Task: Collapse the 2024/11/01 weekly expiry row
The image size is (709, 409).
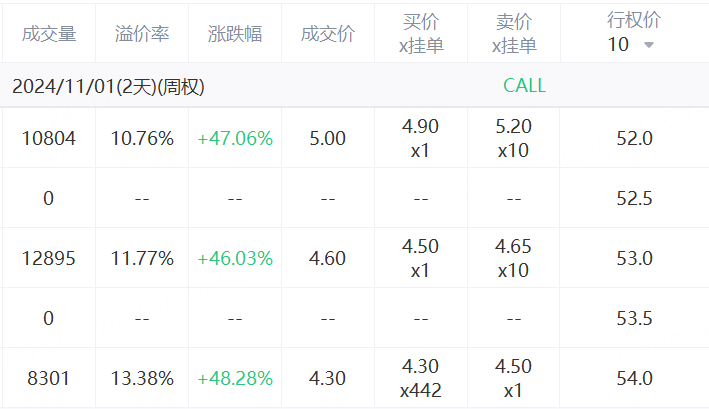Action: pyautogui.click(x=108, y=87)
